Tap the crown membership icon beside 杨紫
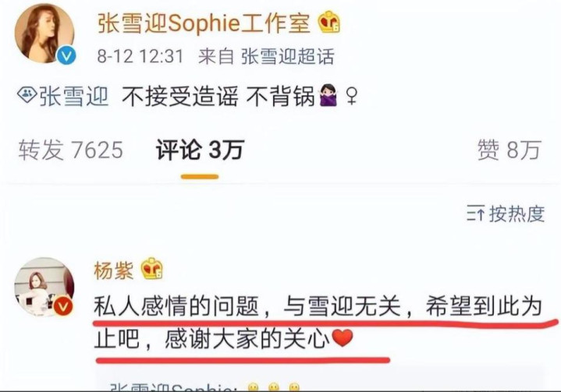Image resolution: width=561 pixels, height=392 pixels. [151, 269]
